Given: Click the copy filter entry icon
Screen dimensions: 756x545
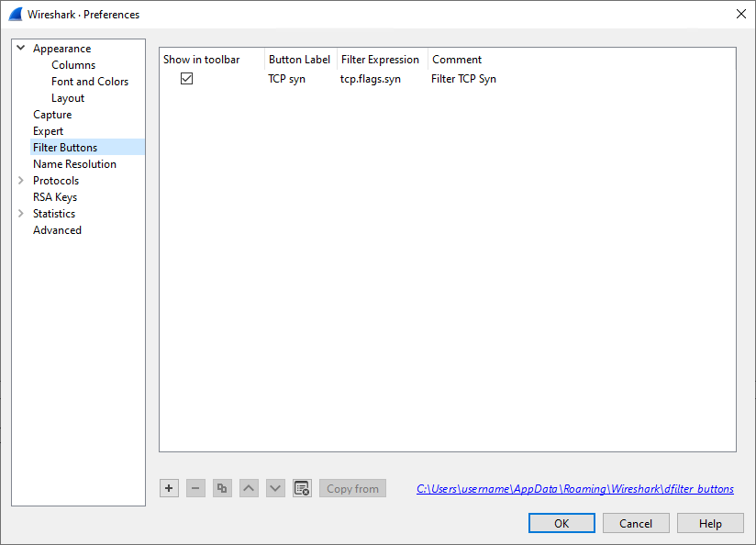Looking at the screenshot, I should (x=222, y=488).
